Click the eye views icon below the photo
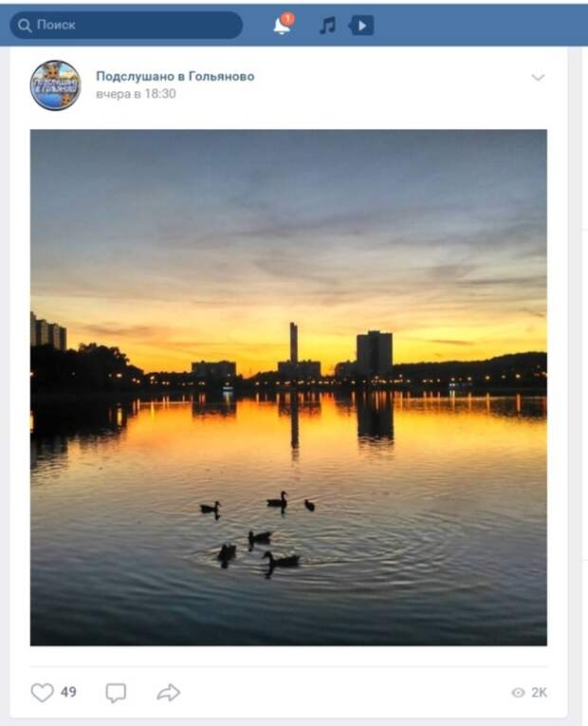This screenshot has width=588, height=726. 518,692
